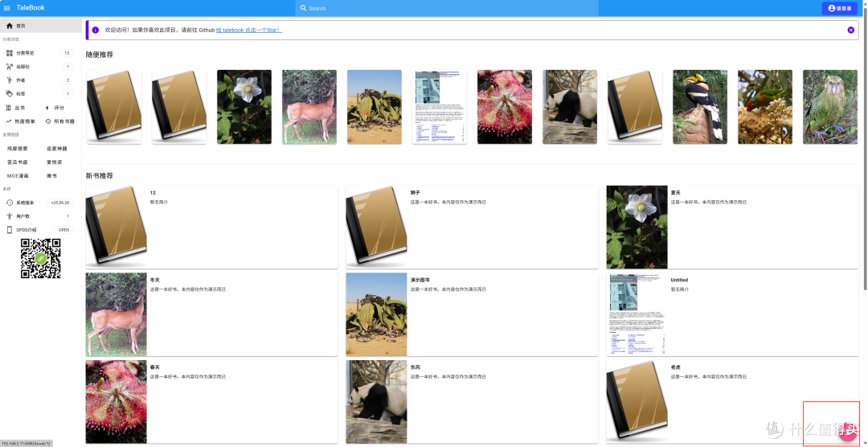Open red-green lorikeet cover in 随便推荐 row
The width and height of the screenshot is (868, 447).
point(765,107)
